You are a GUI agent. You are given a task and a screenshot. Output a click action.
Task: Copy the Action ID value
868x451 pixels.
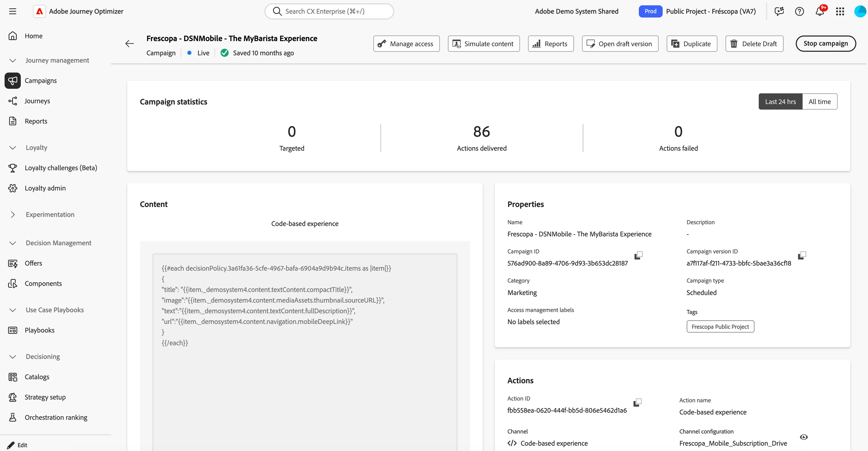coord(638,403)
